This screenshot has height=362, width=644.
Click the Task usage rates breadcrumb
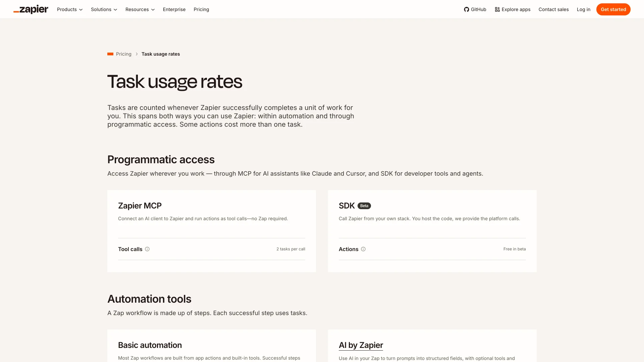pos(161,54)
